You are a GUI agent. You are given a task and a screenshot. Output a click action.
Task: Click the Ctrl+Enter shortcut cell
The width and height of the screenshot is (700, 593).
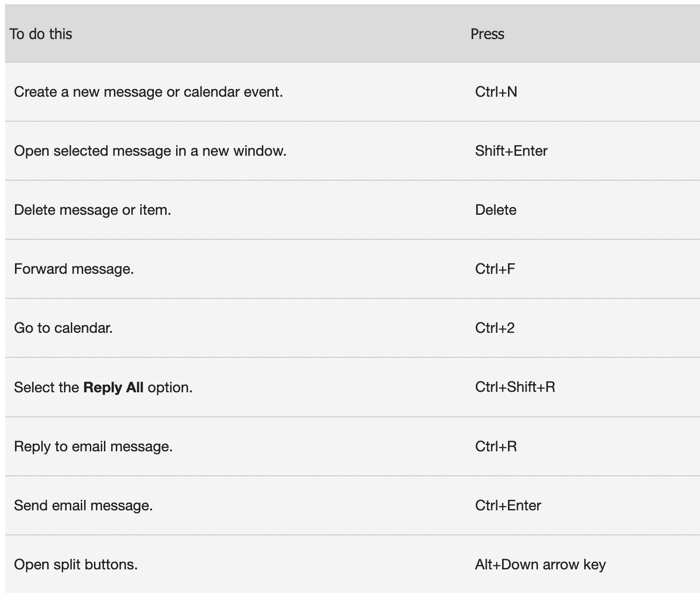pyautogui.click(x=508, y=505)
